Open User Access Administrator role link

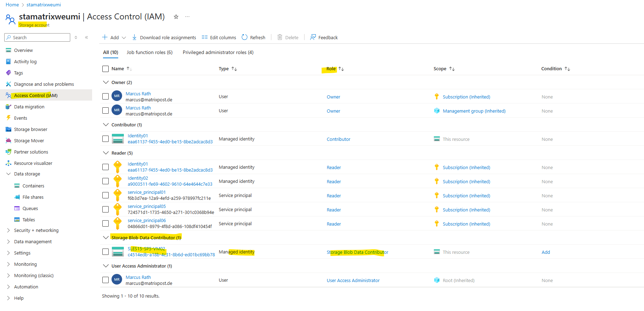point(353,280)
